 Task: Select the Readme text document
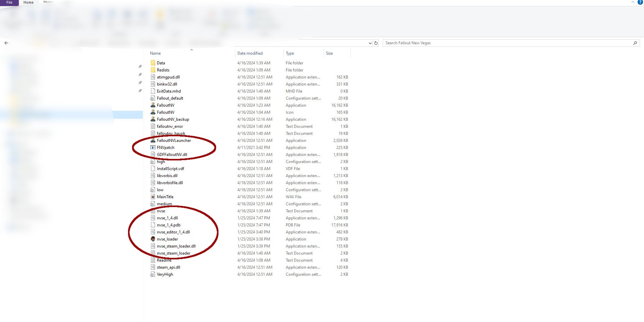tap(164, 260)
